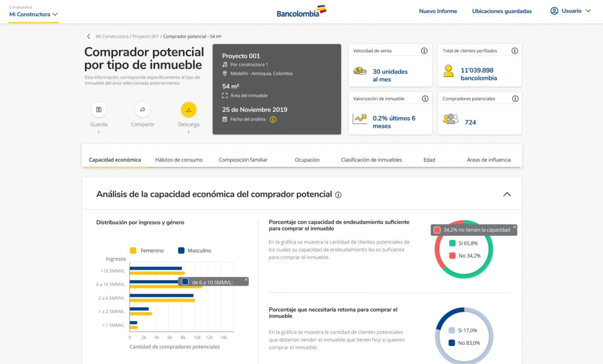Open info icon on Compradores potenciales card
The height and width of the screenshot is (364, 603).
coord(515,99)
